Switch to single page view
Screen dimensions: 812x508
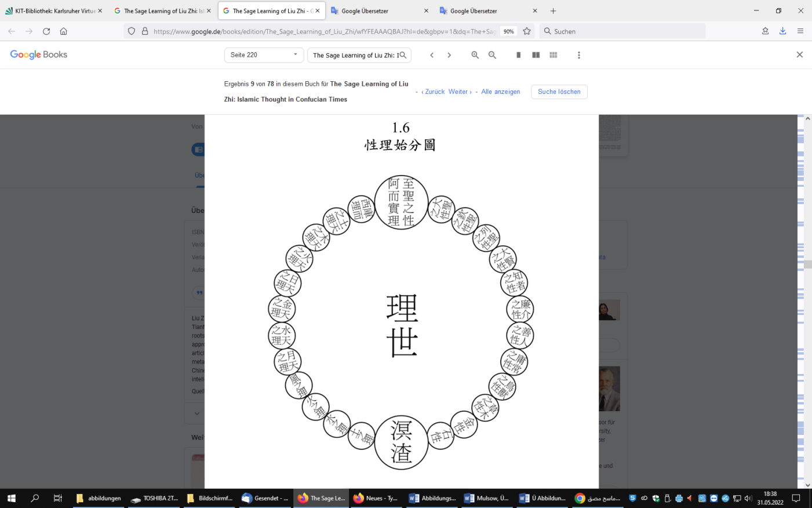[x=518, y=55]
